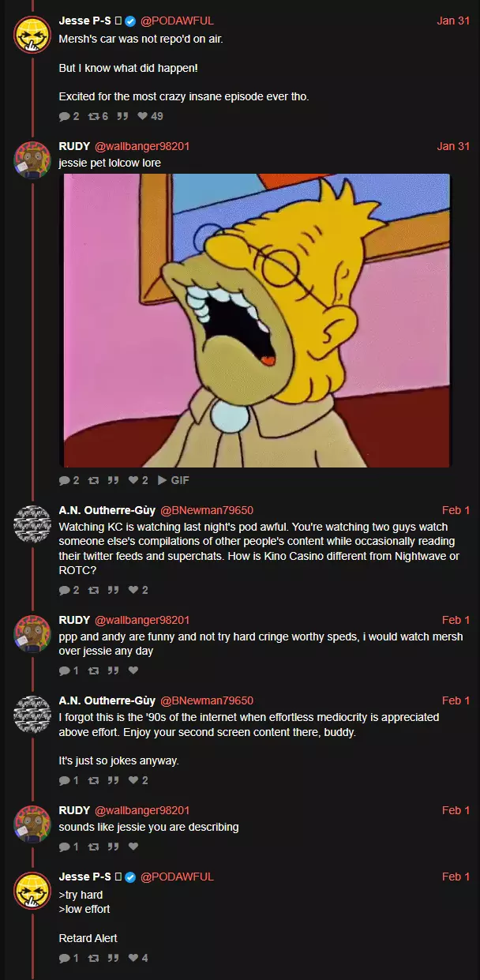The width and height of the screenshot is (480, 980).
Task: Open the Feb 1 date on the 'Watching KC' tweet
Action: 456,510
